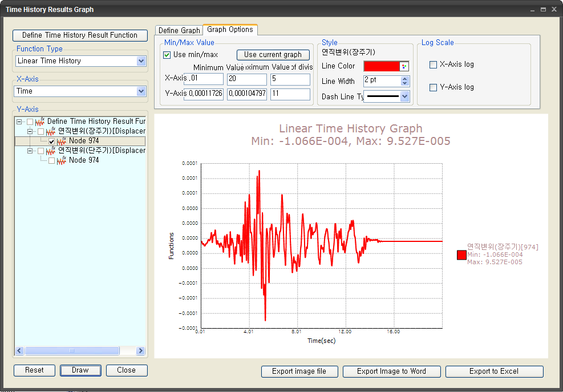Click the fx icon beside the unchecked Node 974

tap(62, 159)
